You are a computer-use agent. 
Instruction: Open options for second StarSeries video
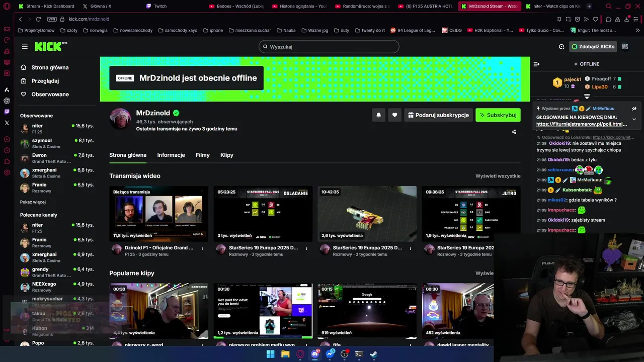411,248
